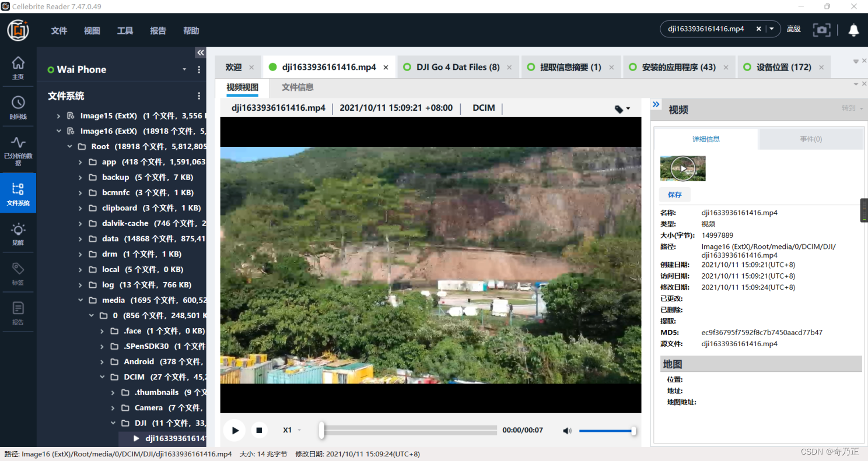Expand the dalvik-cache folder node
The width and height of the screenshot is (868, 461).
(80, 223)
